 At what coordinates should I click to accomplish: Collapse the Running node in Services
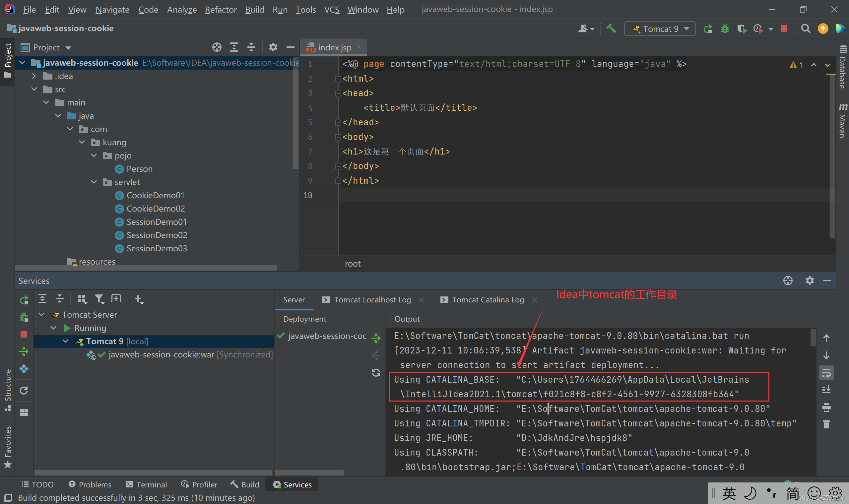[x=53, y=328]
